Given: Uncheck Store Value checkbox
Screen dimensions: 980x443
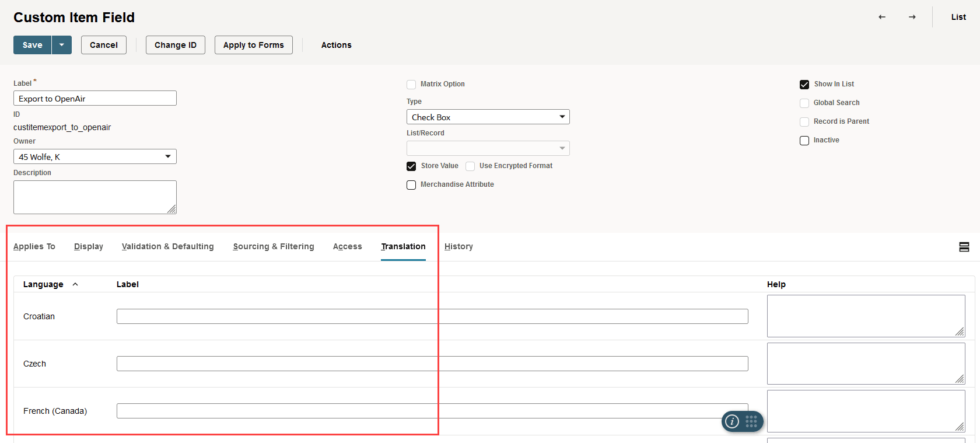Looking at the screenshot, I should click(411, 166).
